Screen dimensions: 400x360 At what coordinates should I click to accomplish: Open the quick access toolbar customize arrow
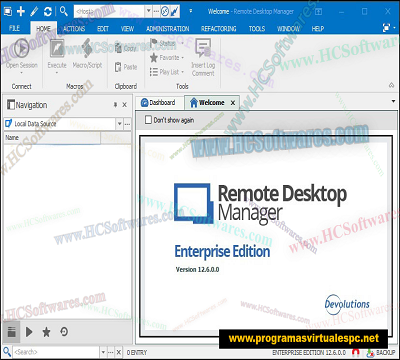(191, 11)
